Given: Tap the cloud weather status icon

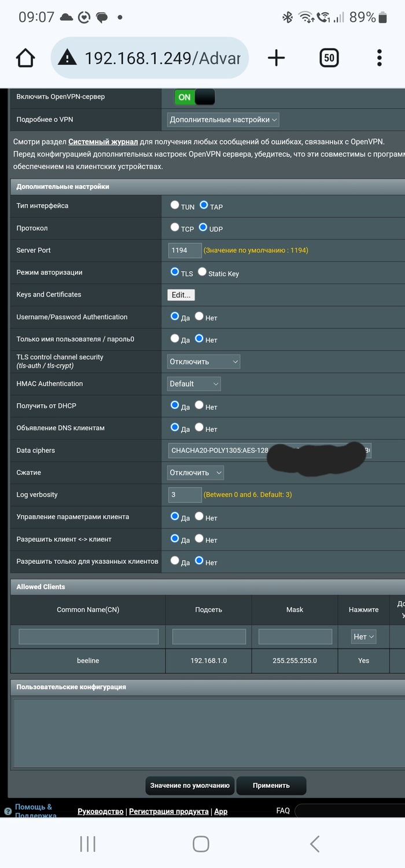Looking at the screenshot, I should [67, 17].
